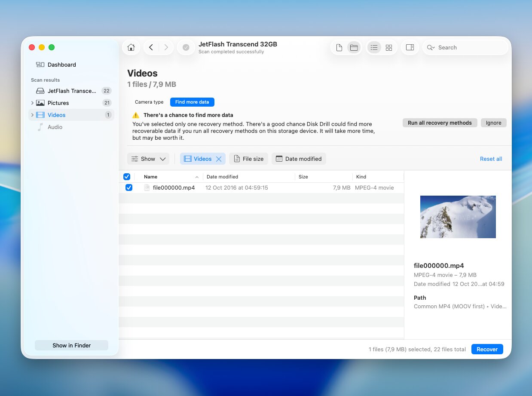Viewport: 532px width, 396px height.
Task: Click the snowy mountain video thumbnail
Action: point(458,217)
